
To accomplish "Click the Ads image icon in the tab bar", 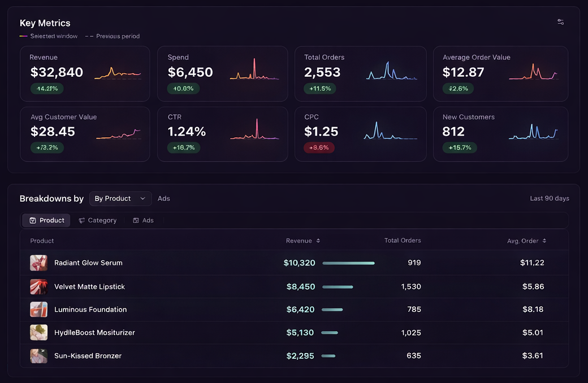I will click(x=136, y=220).
